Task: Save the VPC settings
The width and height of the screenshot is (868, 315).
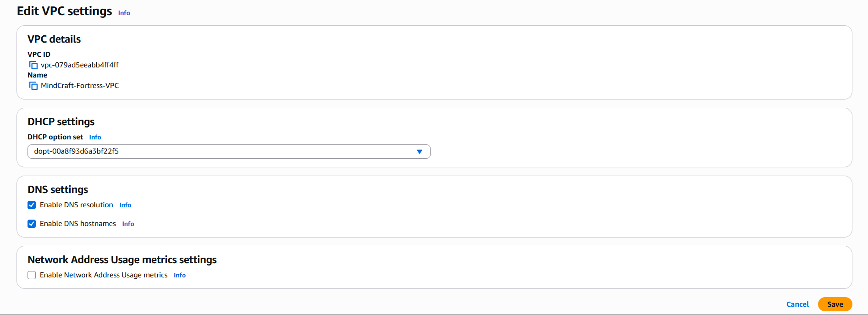Action: (835, 304)
